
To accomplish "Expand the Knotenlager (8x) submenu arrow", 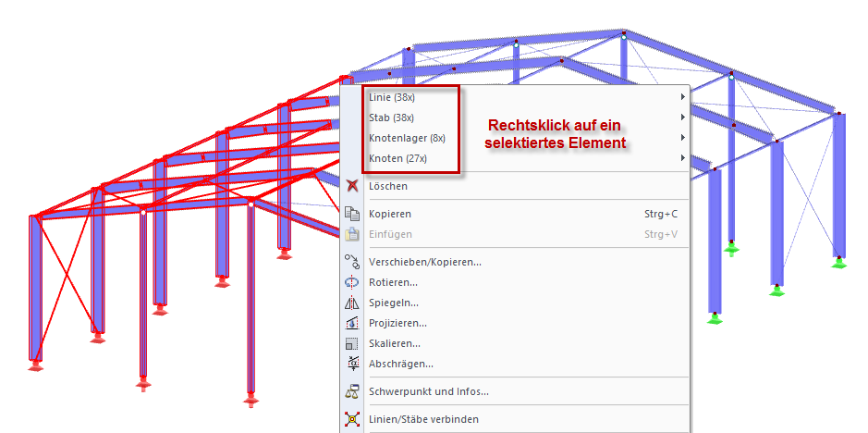I will click(683, 138).
